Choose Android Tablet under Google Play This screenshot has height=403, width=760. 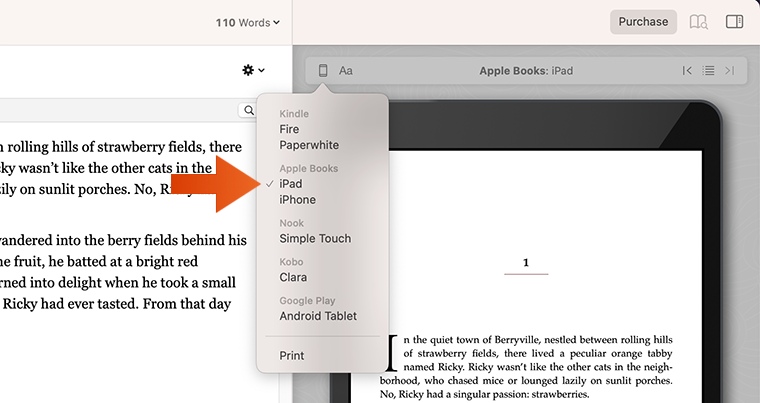point(318,316)
